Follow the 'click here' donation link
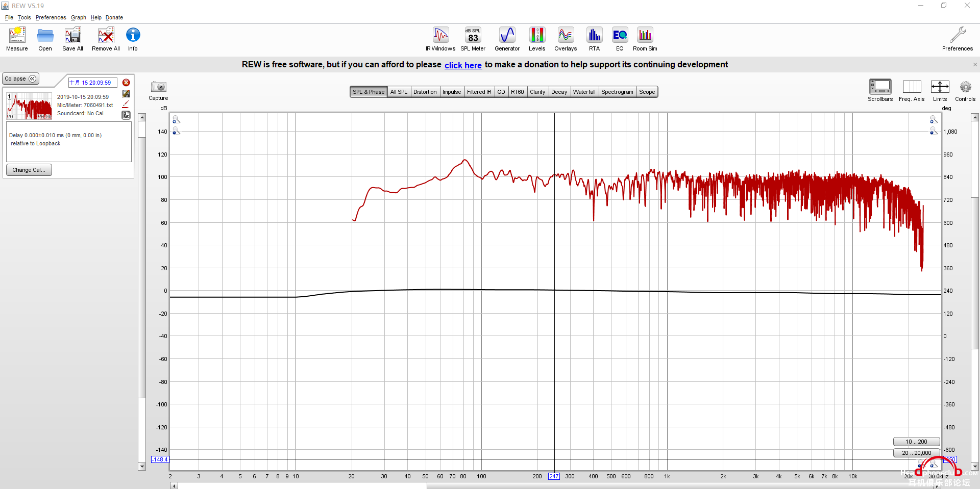Image resolution: width=980 pixels, height=489 pixels. click(x=463, y=65)
